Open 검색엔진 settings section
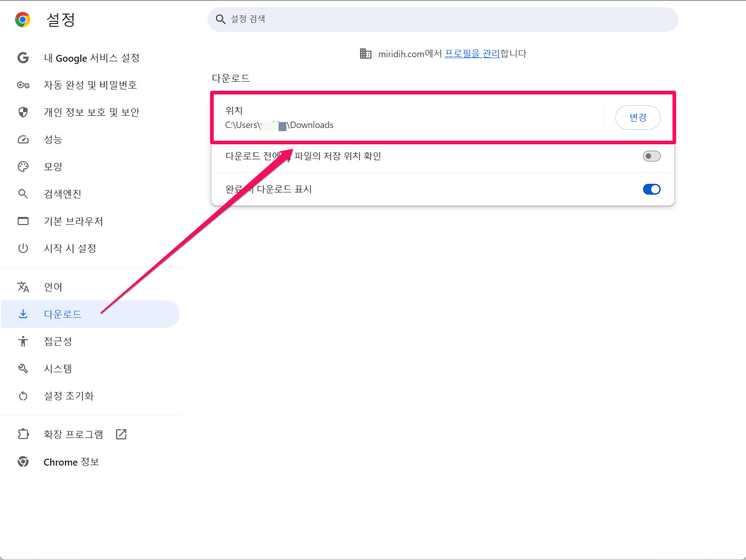Viewport: 746px width, 560px height. (x=63, y=194)
